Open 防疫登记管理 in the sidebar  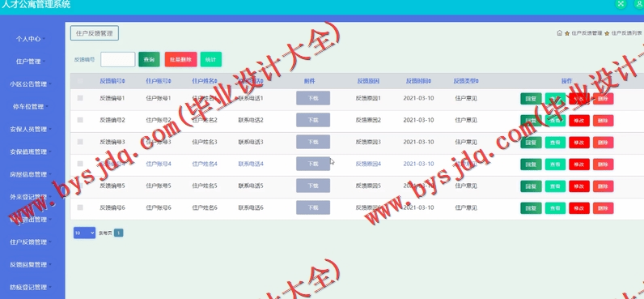(x=31, y=287)
